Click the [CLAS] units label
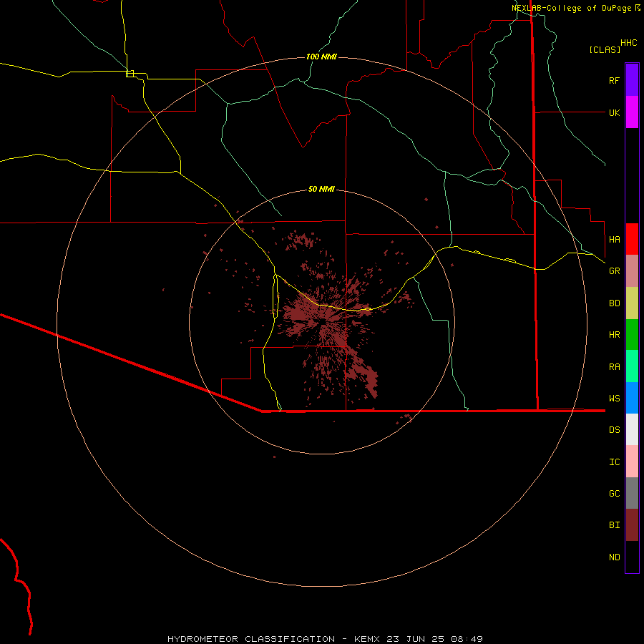 point(605,49)
